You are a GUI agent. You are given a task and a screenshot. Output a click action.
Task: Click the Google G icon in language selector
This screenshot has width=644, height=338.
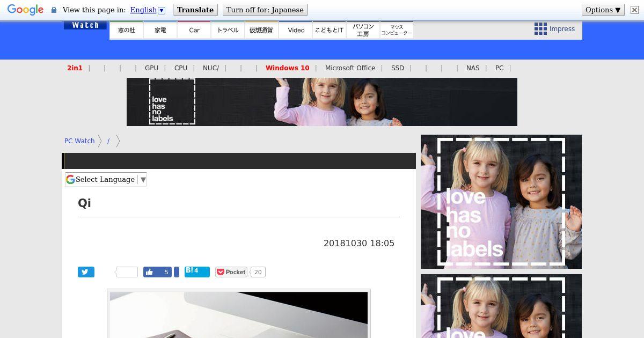pyautogui.click(x=70, y=179)
